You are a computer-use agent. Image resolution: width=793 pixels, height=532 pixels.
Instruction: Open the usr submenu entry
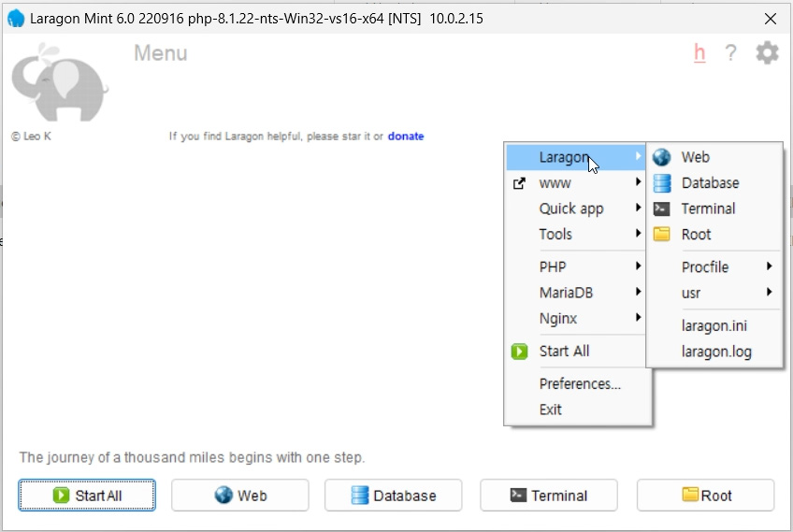pyautogui.click(x=714, y=293)
